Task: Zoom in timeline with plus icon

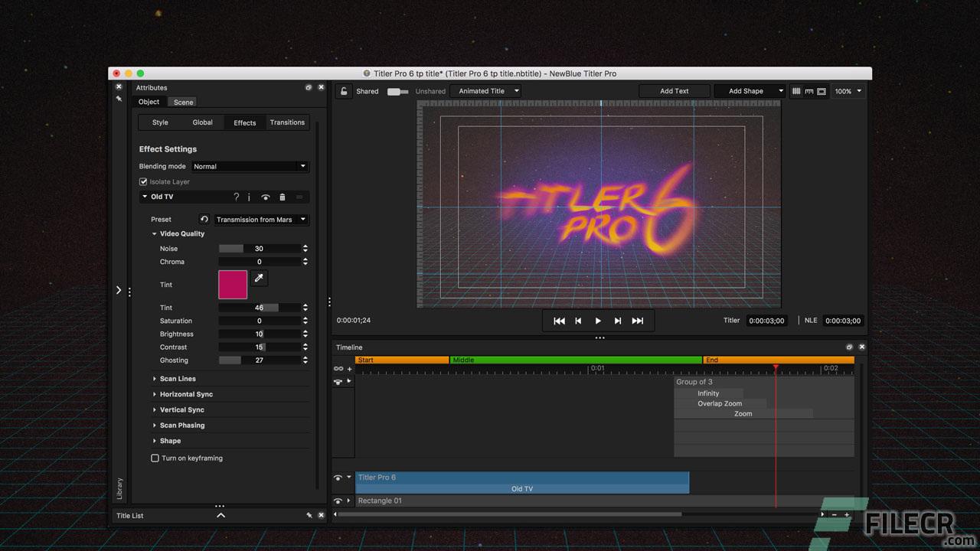Action: [x=847, y=515]
